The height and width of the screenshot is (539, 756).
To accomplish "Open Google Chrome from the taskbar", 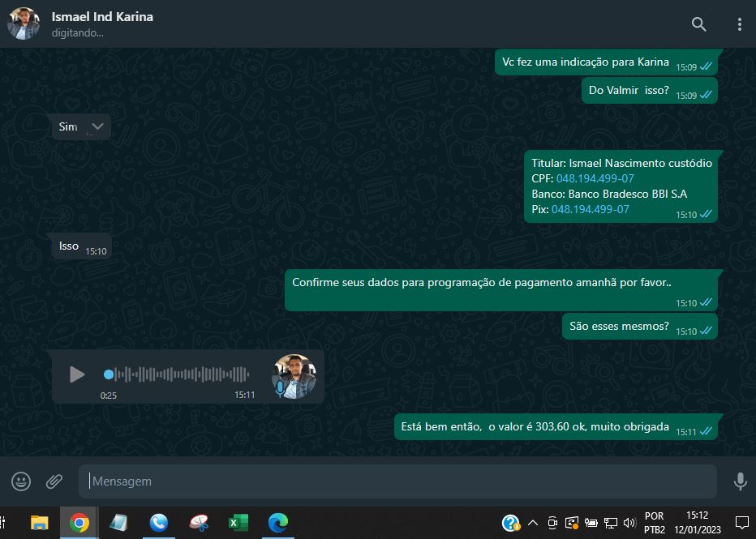I will click(x=79, y=523).
